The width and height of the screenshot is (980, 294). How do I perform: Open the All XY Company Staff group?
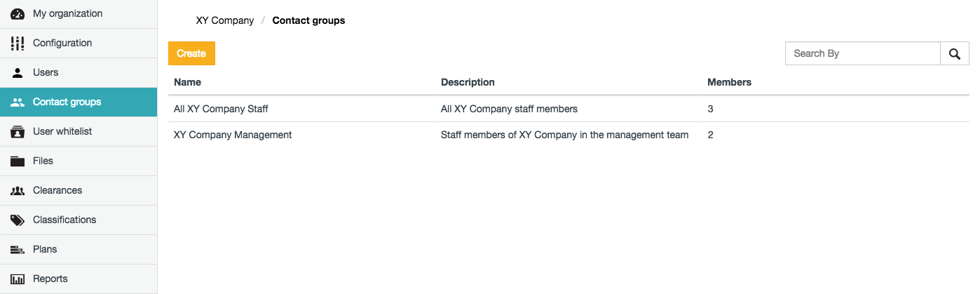[x=221, y=109]
